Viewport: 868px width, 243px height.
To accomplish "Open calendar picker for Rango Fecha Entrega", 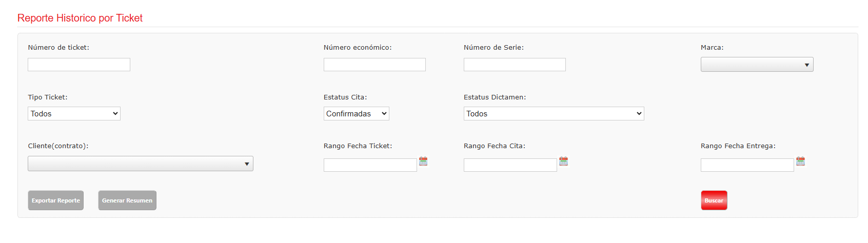I will pos(800,161).
